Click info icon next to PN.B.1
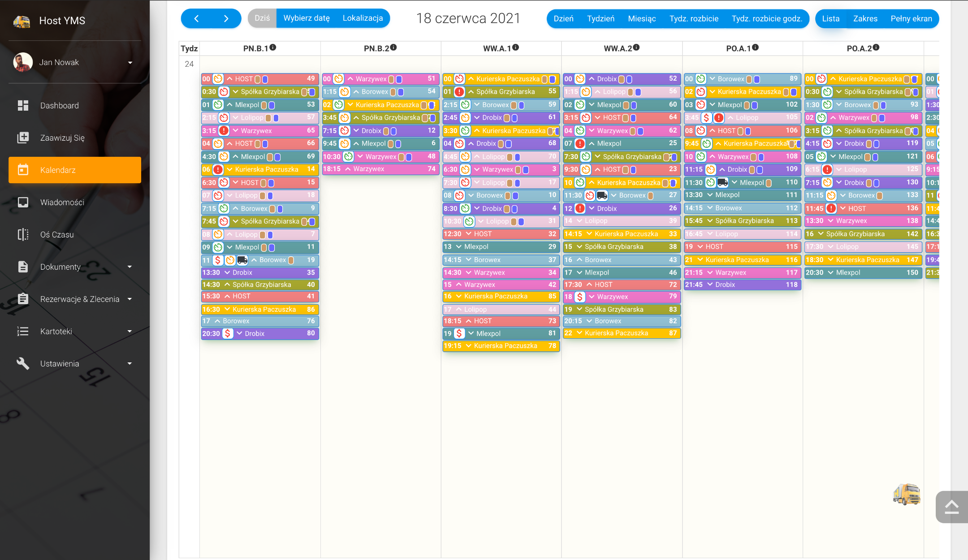The image size is (968, 560). tap(273, 47)
